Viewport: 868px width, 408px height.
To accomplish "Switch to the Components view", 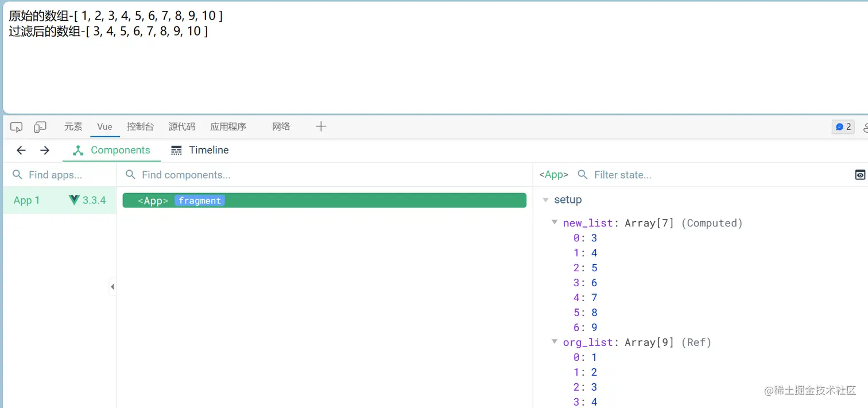I will (111, 150).
